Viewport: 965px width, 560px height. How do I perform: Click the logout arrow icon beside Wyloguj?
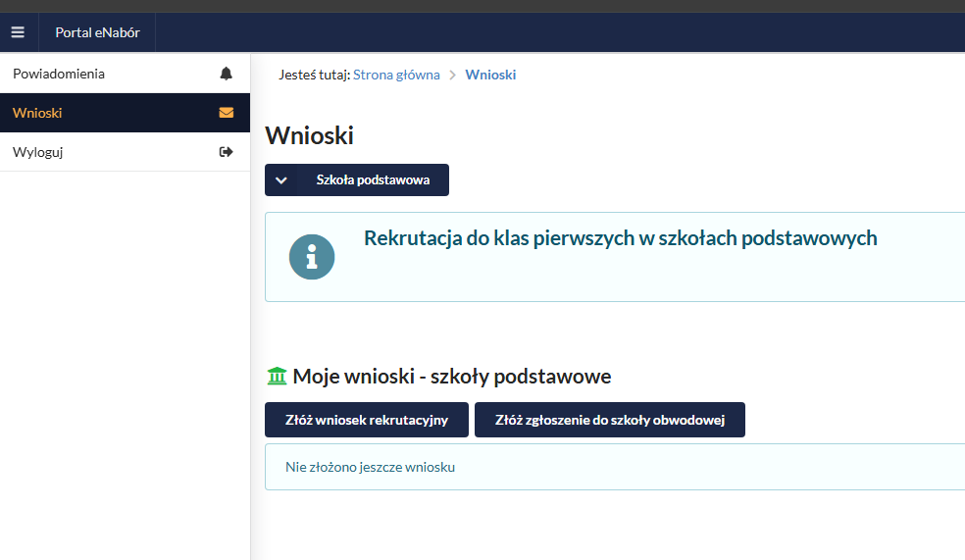click(x=227, y=152)
